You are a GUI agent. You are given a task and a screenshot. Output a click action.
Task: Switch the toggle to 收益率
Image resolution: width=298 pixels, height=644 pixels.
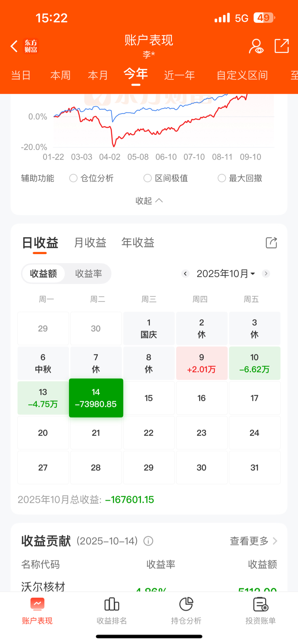(x=88, y=274)
